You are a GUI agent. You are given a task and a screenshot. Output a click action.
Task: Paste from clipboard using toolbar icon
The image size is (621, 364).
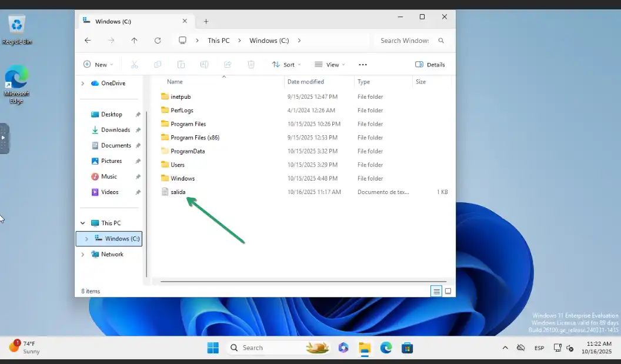tap(181, 64)
